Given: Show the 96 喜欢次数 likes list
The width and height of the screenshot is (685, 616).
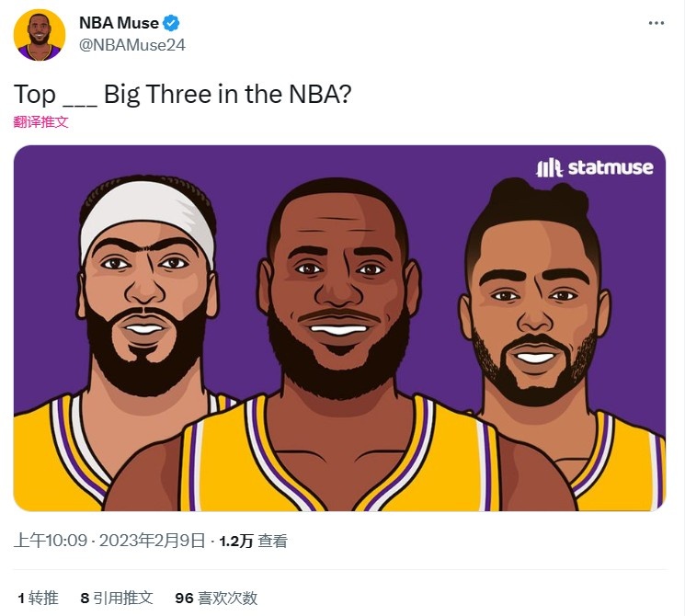Looking at the screenshot, I should 216,598.
